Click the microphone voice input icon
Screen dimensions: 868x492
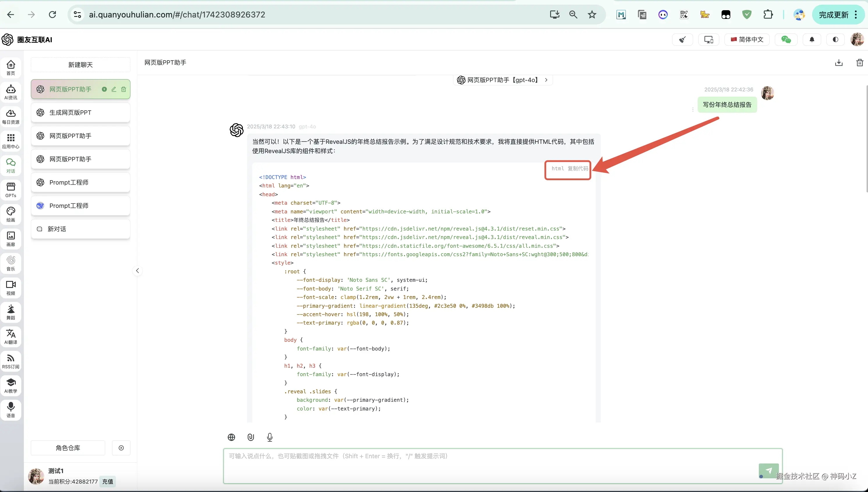click(x=270, y=437)
